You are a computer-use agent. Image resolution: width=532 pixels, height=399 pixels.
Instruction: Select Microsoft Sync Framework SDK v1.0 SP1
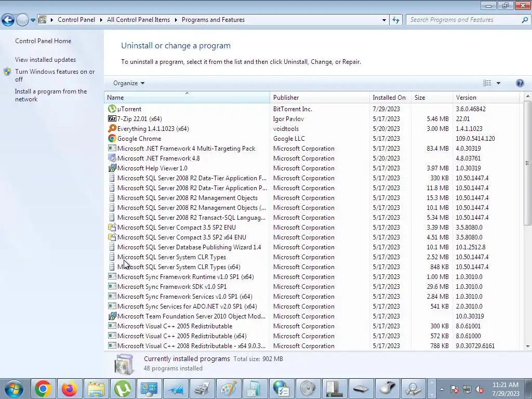tap(312, 286)
